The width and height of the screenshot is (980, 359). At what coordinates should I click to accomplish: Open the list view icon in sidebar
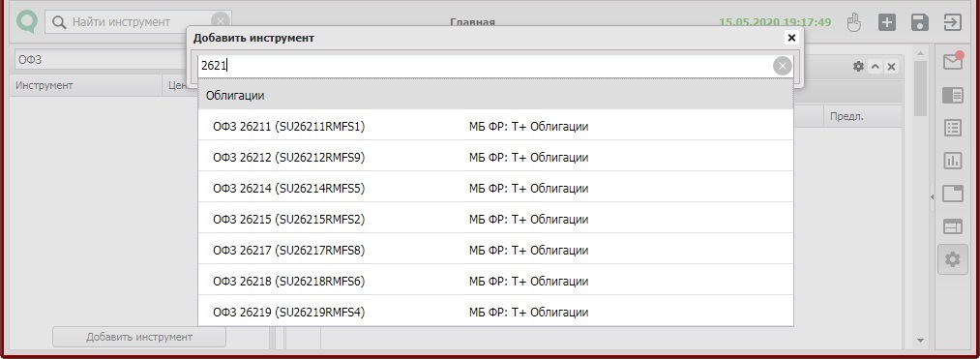953,128
